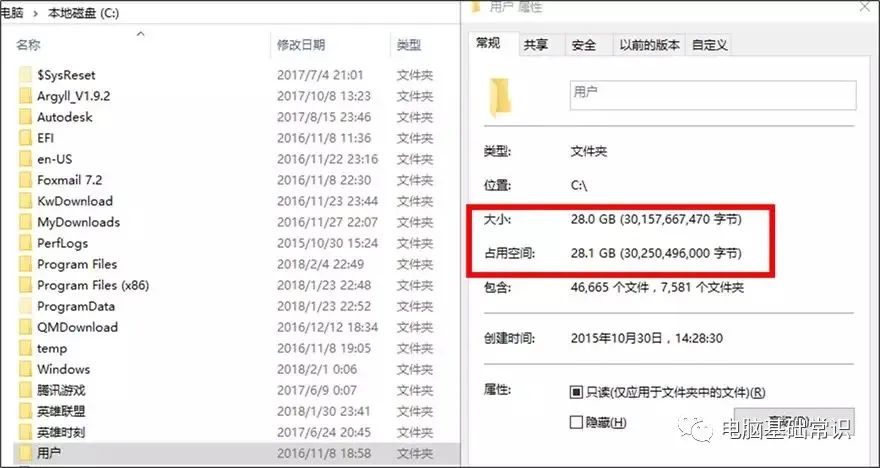The width and height of the screenshot is (880, 468).
Task: Click the folder name field containing 用户
Action: click(x=713, y=95)
